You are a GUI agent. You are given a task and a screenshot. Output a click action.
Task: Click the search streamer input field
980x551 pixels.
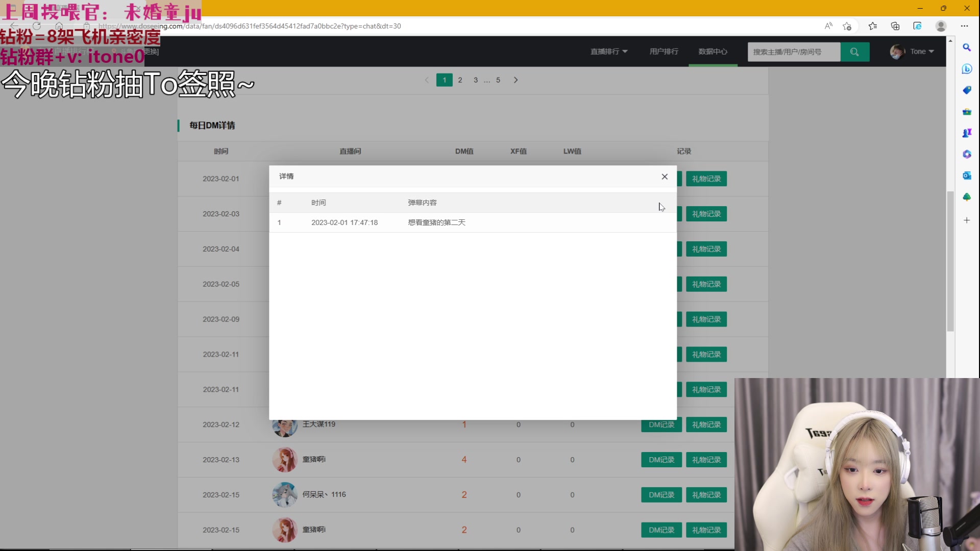click(x=793, y=52)
